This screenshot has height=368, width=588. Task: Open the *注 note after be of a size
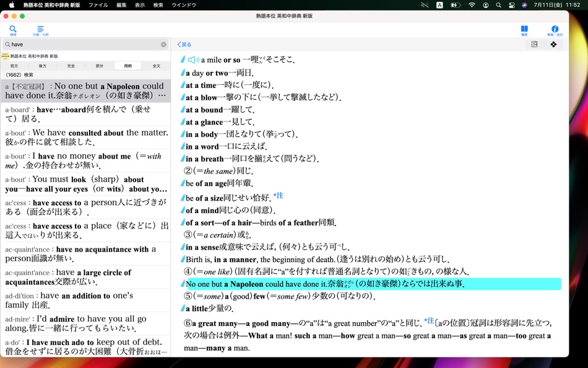(x=279, y=195)
